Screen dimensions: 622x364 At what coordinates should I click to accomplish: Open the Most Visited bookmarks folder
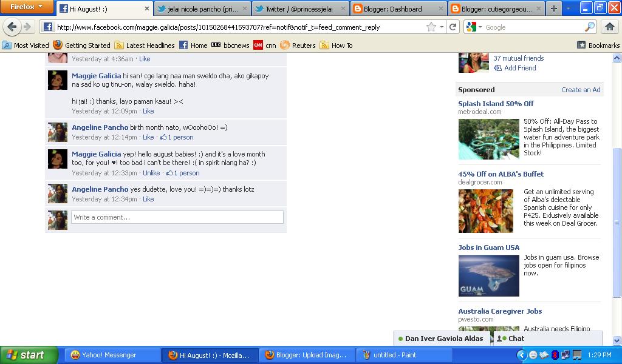[x=26, y=45]
